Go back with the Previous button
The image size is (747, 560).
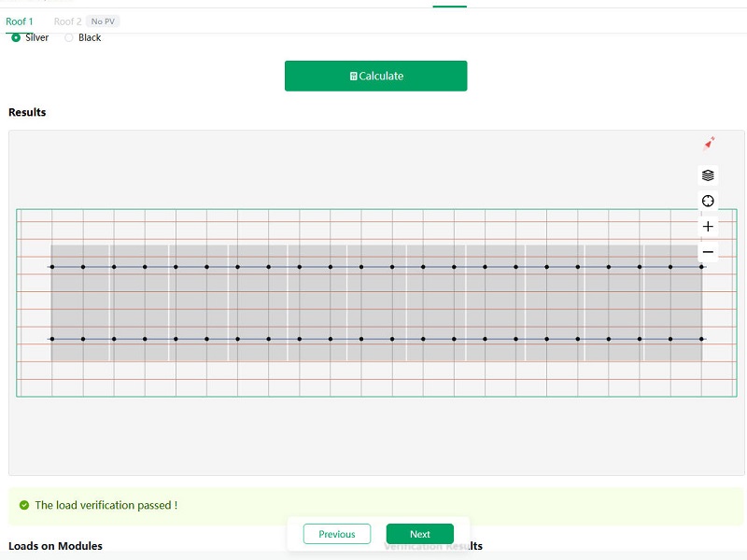click(x=337, y=534)
